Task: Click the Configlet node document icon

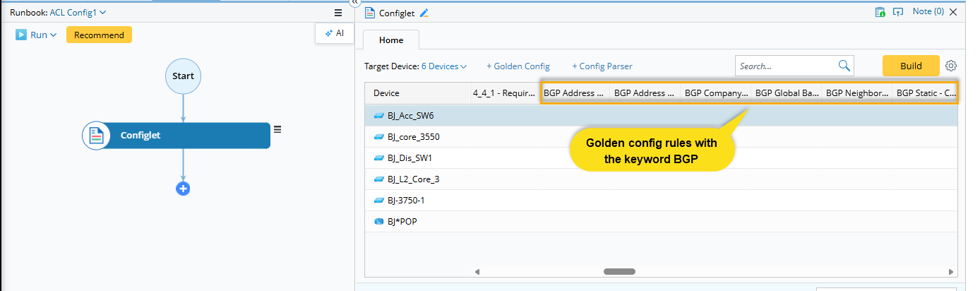Action: [95, 135]
